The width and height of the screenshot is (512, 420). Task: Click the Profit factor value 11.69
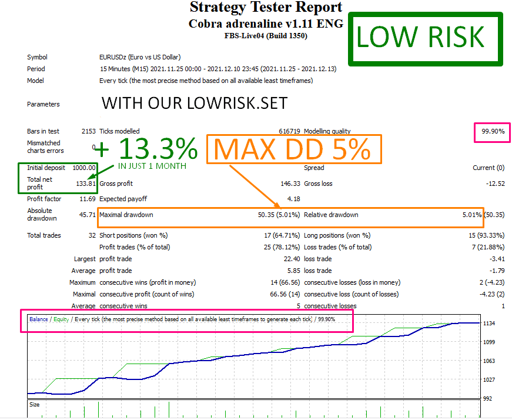pyautogui.click(x=86, y=199)
